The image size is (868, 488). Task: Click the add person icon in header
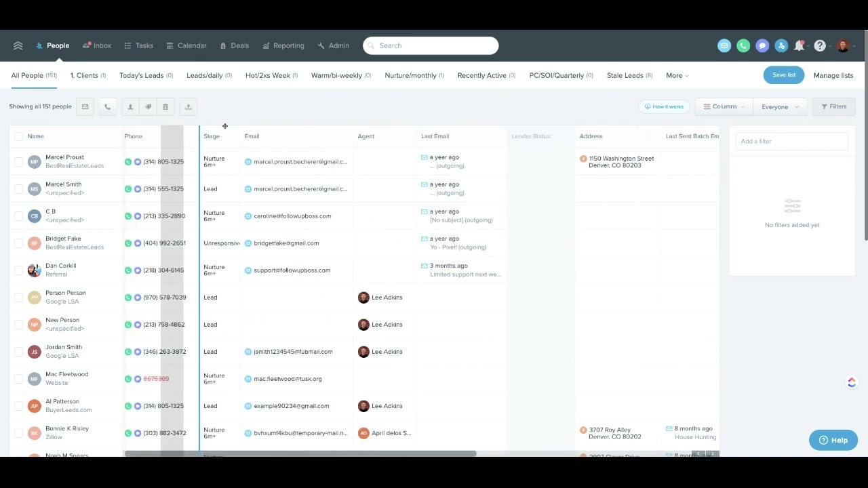coord(781,45)
